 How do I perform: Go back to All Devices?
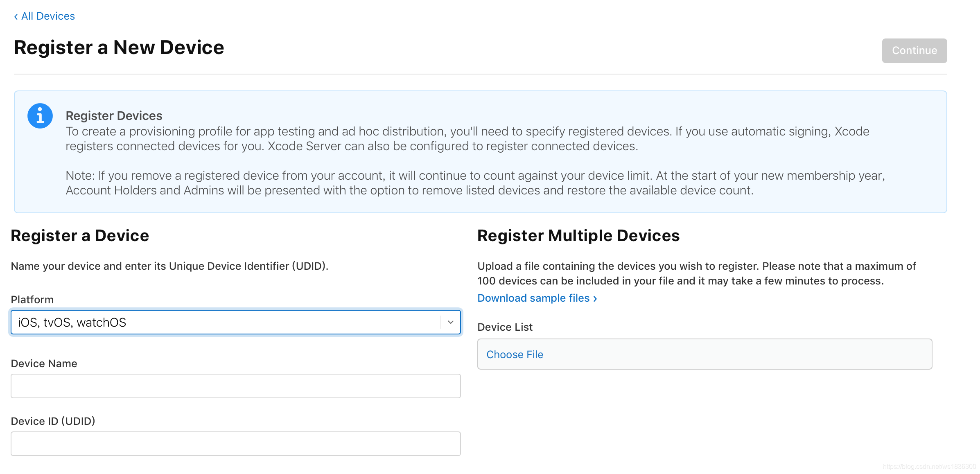48,16
